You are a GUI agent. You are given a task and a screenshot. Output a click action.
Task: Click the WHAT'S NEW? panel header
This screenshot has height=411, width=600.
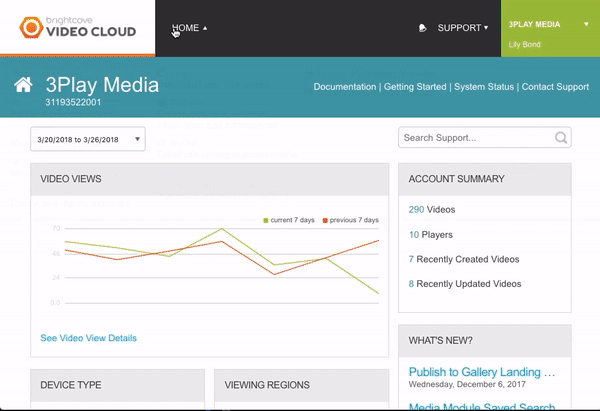tap(485, 341)
